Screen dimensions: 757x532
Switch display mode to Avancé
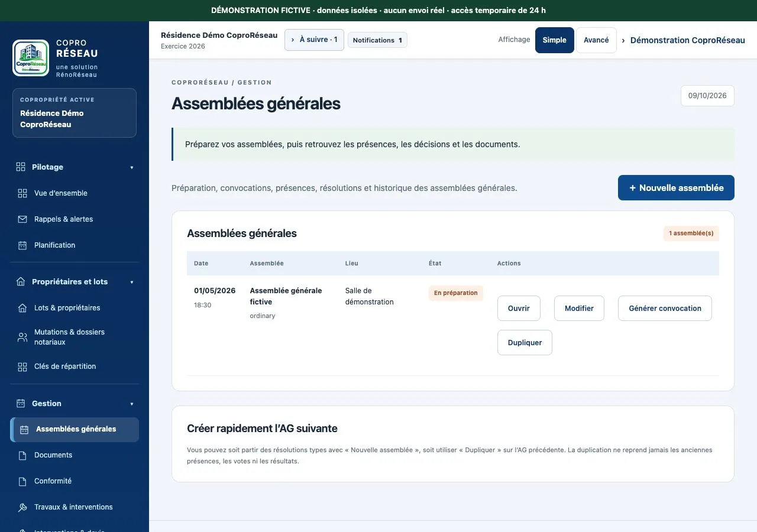596,40
